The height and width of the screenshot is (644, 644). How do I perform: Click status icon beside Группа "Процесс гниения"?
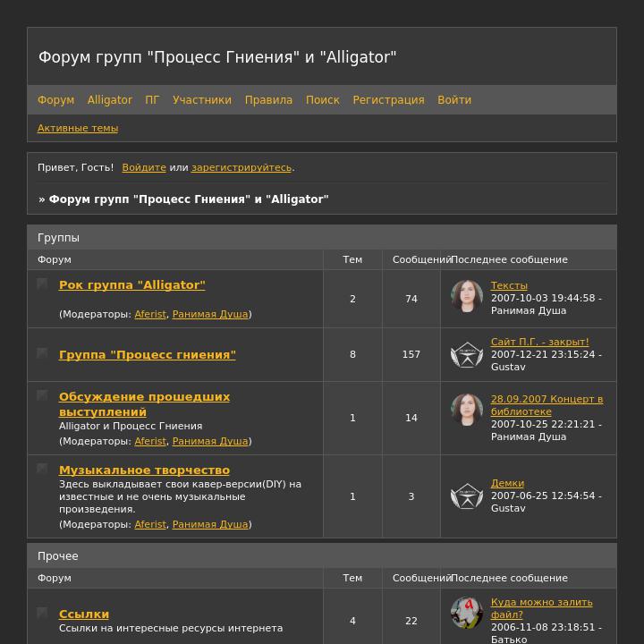pyautogui.click(x=42, y=353)
